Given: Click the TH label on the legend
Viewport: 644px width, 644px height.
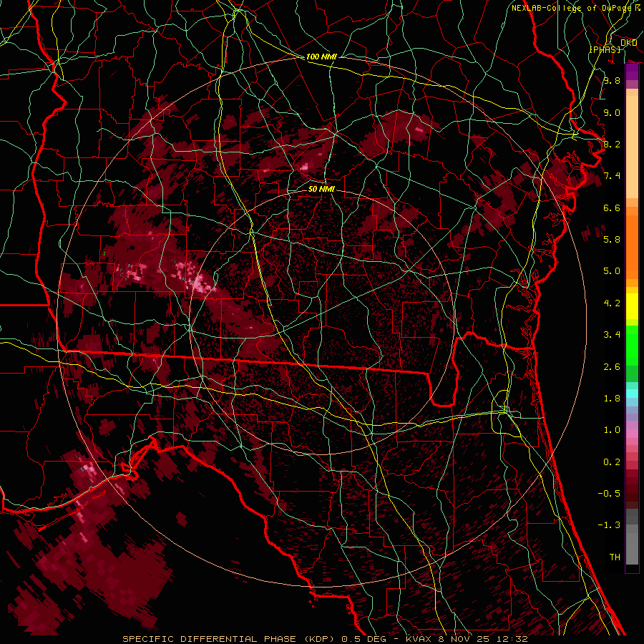Looking at the screenshot, I should (x=614, y=557).
